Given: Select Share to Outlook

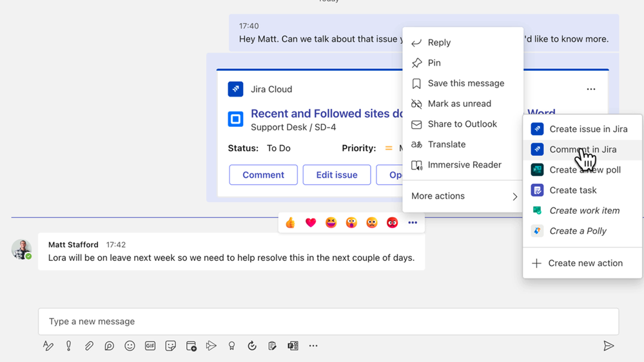Looking at the screenshot, I should pyautogui.click(x=463, y=124).
